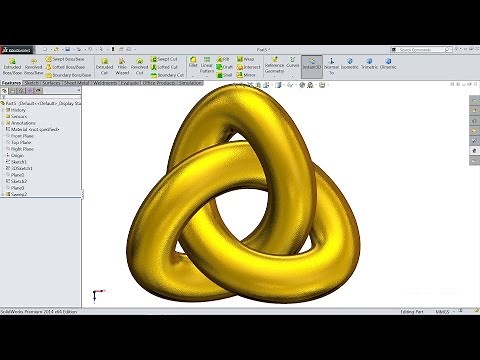This screenshot has height=360, width=480.
Task: Open the Fillet dropdown arrow
Action: 193,76
